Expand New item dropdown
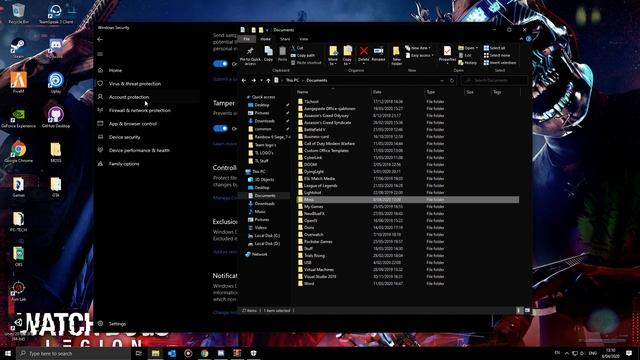The image size is (640, 360). tap(418, 48)
